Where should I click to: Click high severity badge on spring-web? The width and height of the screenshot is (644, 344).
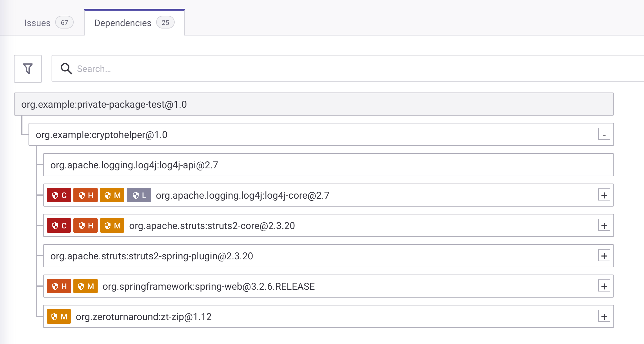coord(59,286)
